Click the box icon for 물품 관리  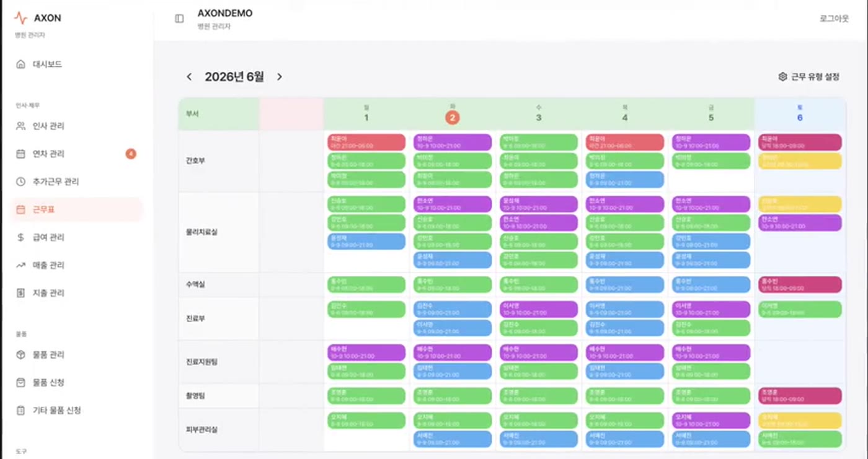[21, 355]
